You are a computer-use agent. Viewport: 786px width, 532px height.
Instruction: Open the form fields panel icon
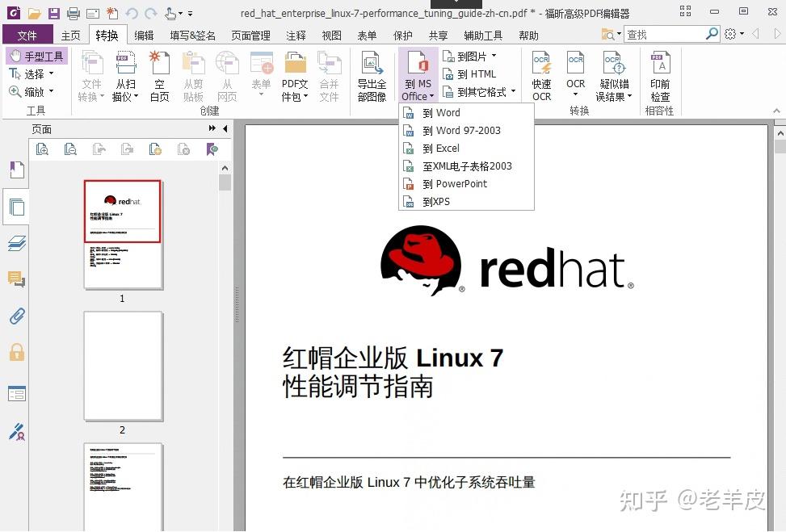16,394
